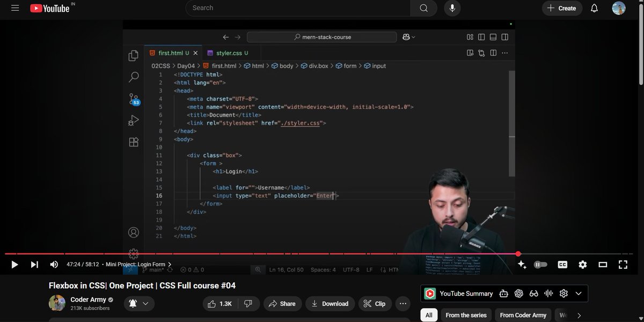Image resolution: width=644 pixels, height=322 pixels.
Task: Open the Coder Army channel link
Action: (88, 299)
